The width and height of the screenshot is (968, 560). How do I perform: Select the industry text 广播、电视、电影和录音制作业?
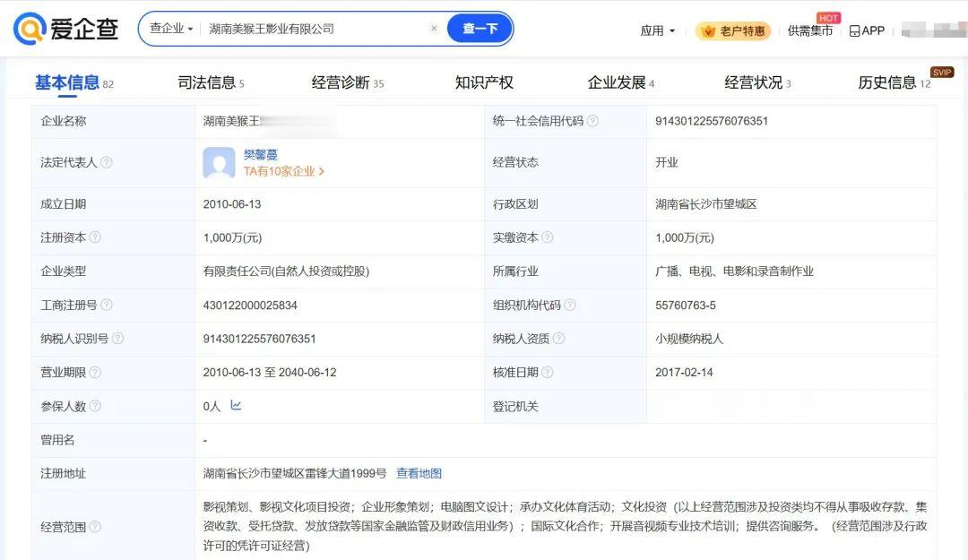point(734,271)
